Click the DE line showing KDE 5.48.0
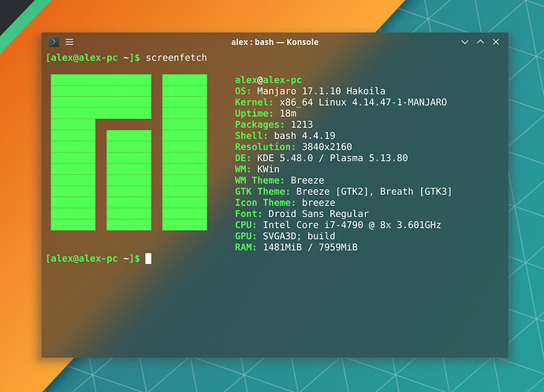 coord(321,158)
